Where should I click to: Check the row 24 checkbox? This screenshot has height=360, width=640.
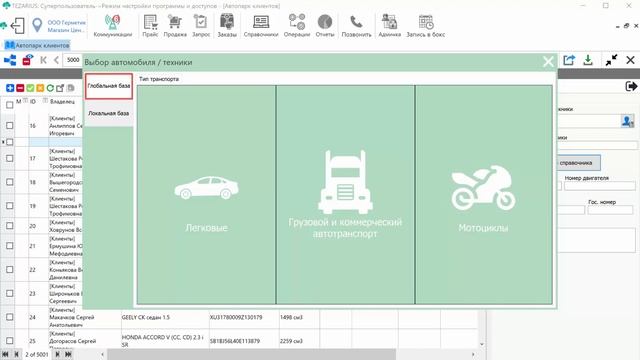coord(9,317)
